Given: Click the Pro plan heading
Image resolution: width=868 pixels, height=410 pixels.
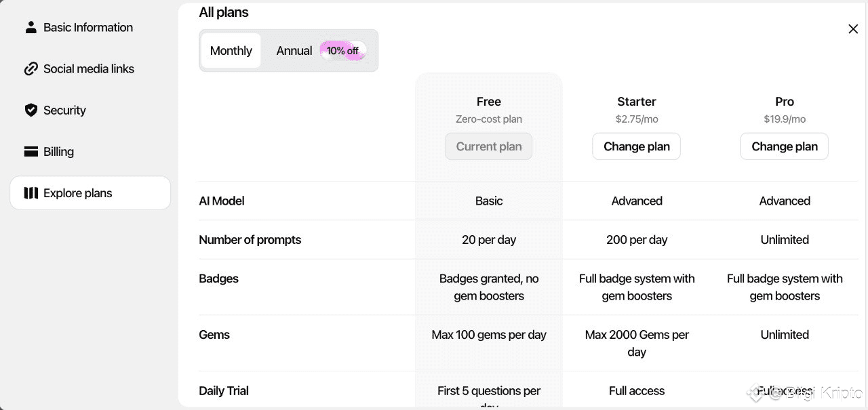Looking at the screenshot, I should 784,102.
